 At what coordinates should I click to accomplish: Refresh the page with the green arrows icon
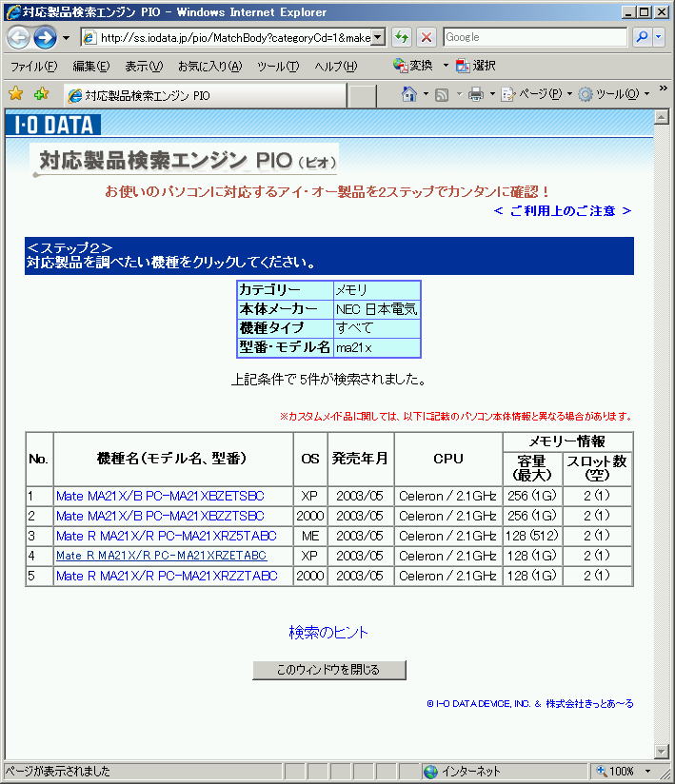tap(402, 37)
